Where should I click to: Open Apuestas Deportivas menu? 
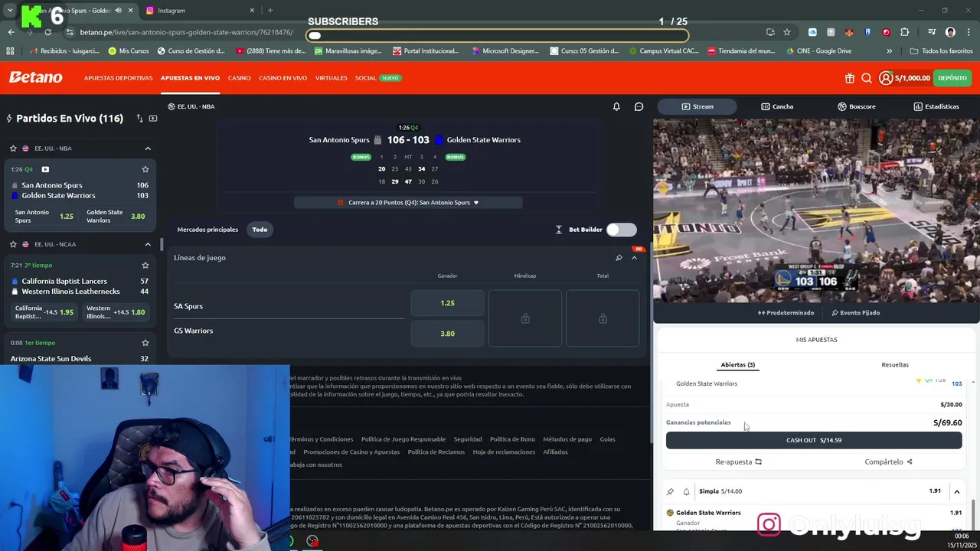(118, 78)
